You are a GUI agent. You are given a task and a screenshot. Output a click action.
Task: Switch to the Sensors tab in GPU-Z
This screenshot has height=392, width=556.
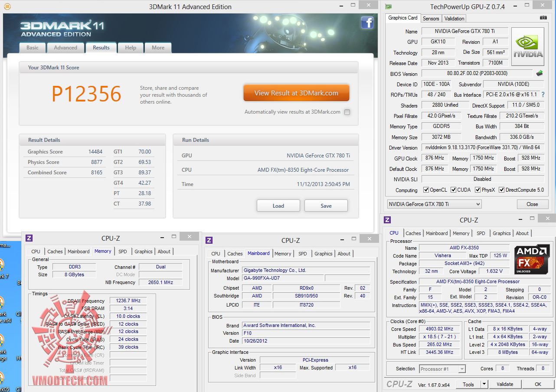tap(431, 18)
